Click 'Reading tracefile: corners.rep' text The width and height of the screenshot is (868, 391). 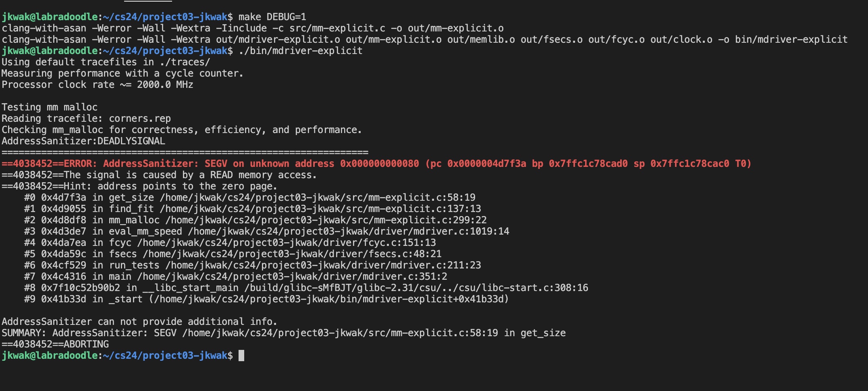tap(86, 119)
